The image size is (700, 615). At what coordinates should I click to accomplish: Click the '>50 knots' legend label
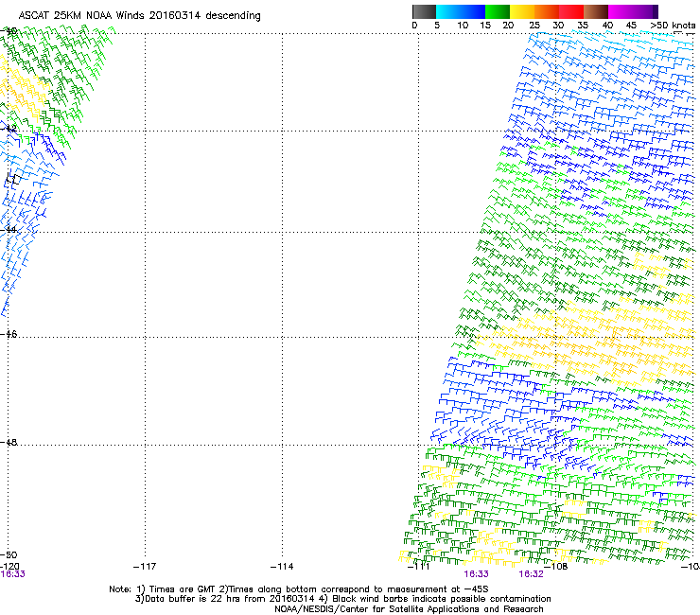[x=673, y=26]
